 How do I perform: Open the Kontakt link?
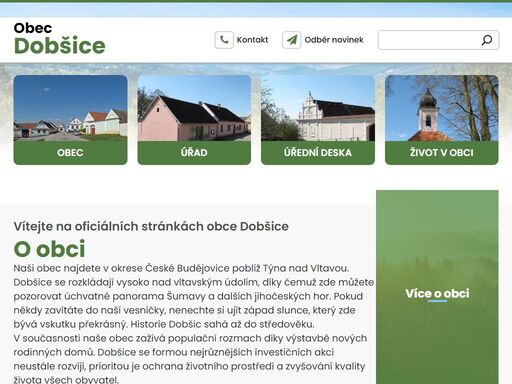[252, 40]
